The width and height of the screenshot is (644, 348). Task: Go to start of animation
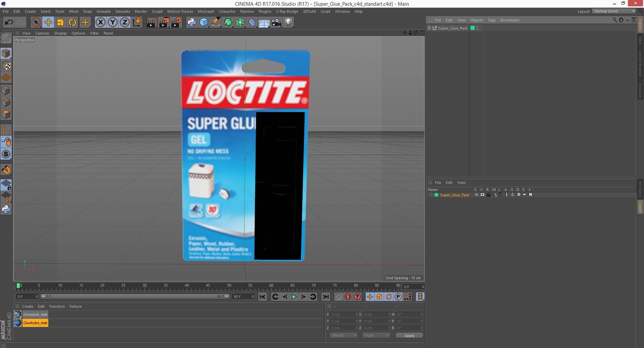coord(263,297)
